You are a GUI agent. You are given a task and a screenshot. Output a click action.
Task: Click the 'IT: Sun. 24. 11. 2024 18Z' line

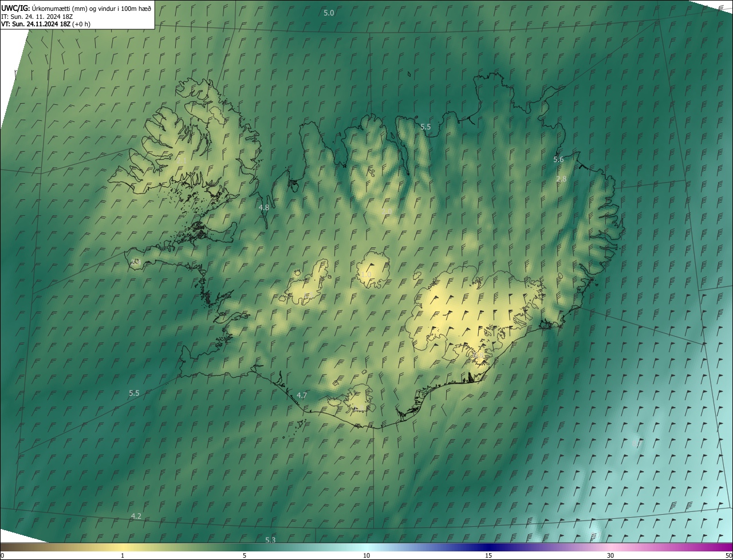37,16
